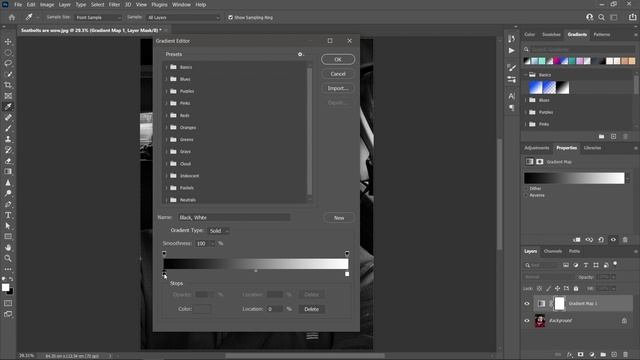Expand the Blues presets folder in Gradient Editor
Image resolution: width=640 pixels, height=360 pixels.
(167, 79)
